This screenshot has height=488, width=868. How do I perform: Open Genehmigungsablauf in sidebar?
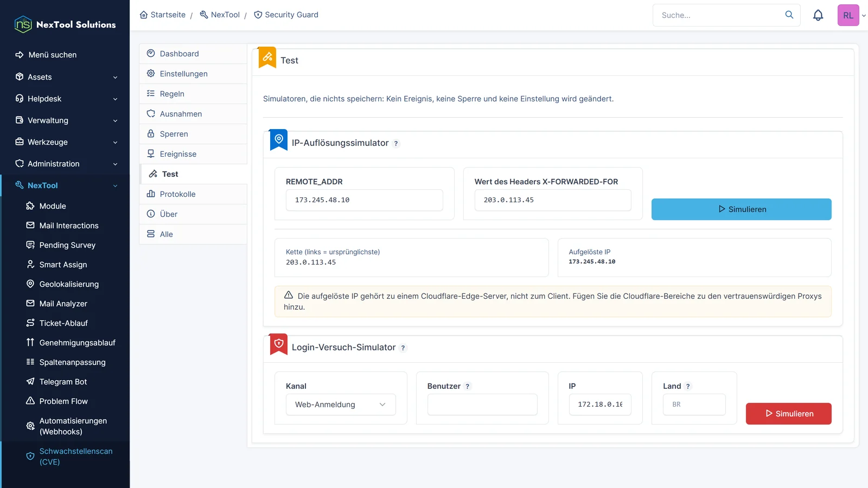[77, 343]
